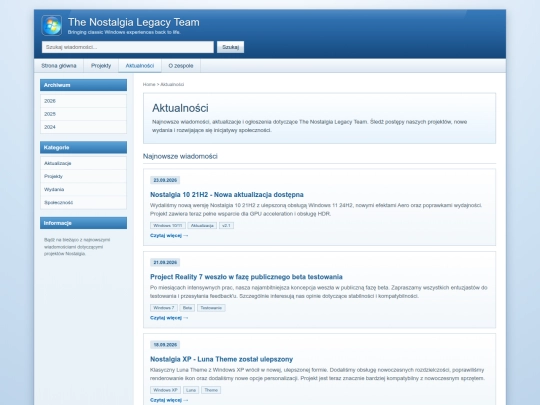Click the Informacje sidebar header
Screen dimensions: 540x405
point(83,223)
